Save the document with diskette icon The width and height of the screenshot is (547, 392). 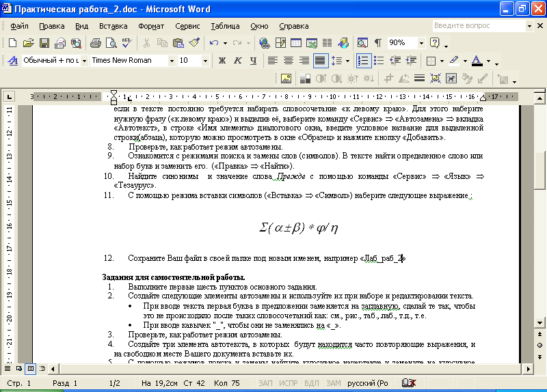point(44,43)
